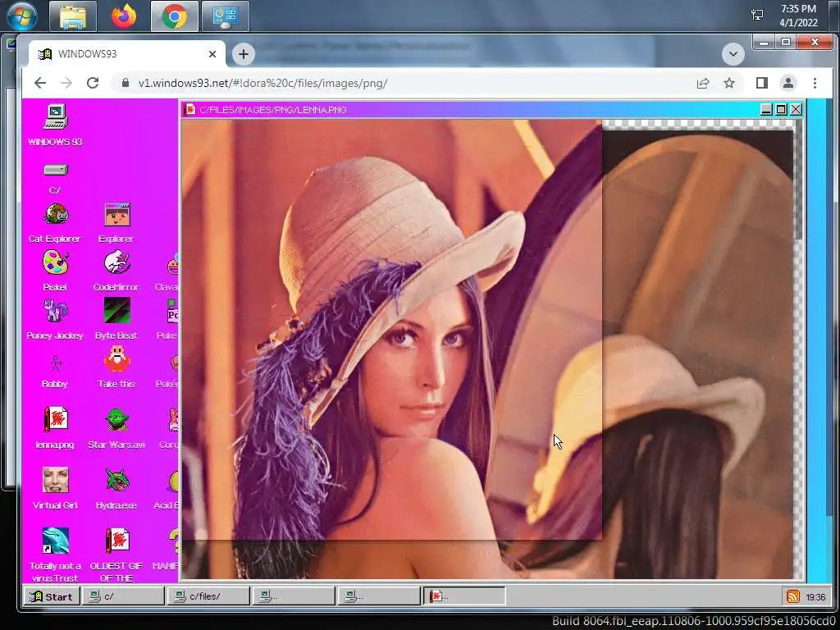Launch Firefox from the Windows taskbar
Viewport: 840px width, 630px height.
(x=124, y=16)
